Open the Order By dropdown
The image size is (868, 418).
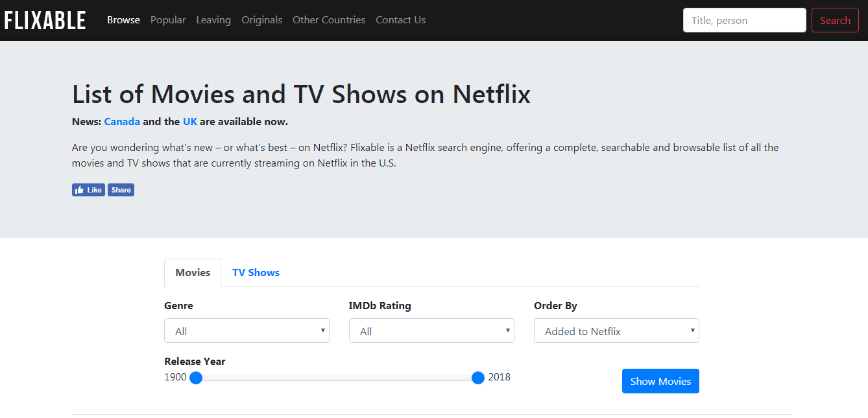point(616,331)
